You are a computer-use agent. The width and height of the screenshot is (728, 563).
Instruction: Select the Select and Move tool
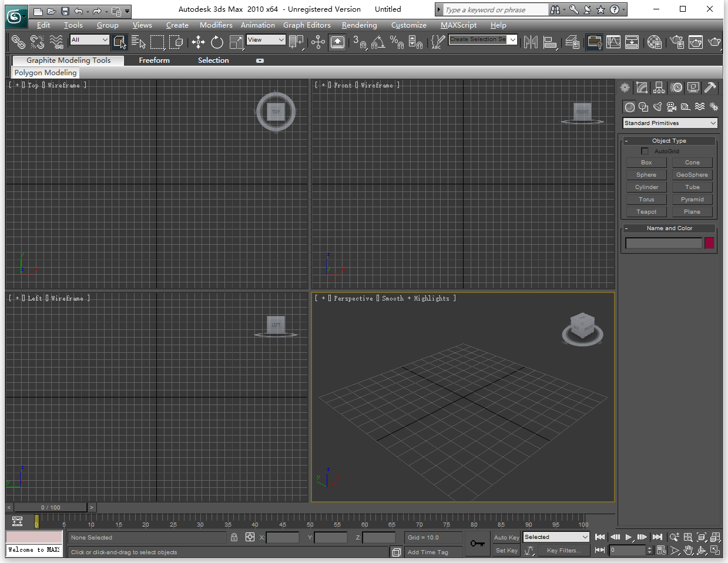click(x=198, y=42)
